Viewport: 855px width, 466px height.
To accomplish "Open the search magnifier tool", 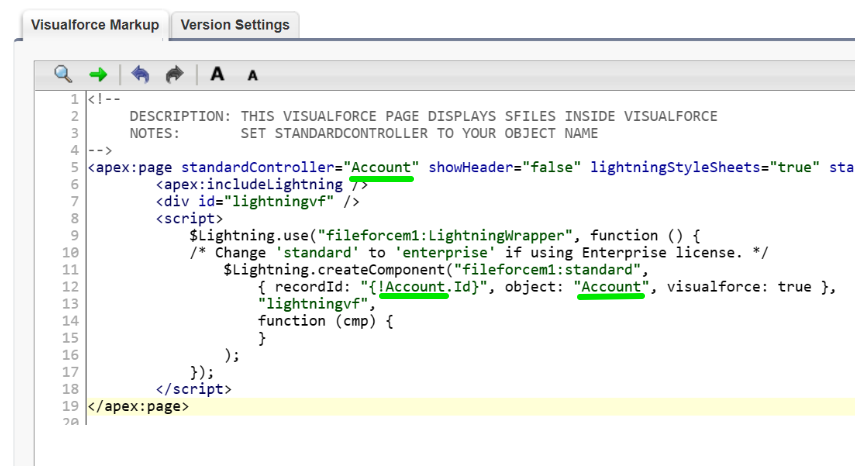I will tap(63, 74).
